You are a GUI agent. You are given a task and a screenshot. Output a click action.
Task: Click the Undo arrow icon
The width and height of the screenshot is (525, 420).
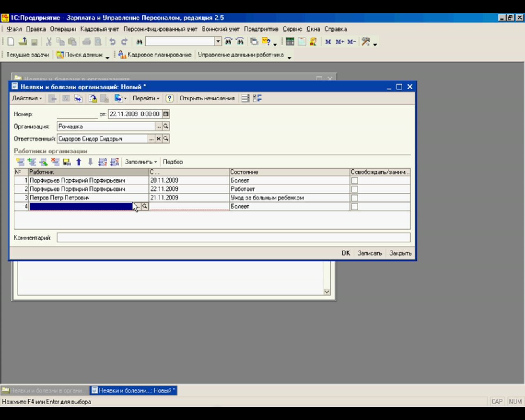point(112,41)
